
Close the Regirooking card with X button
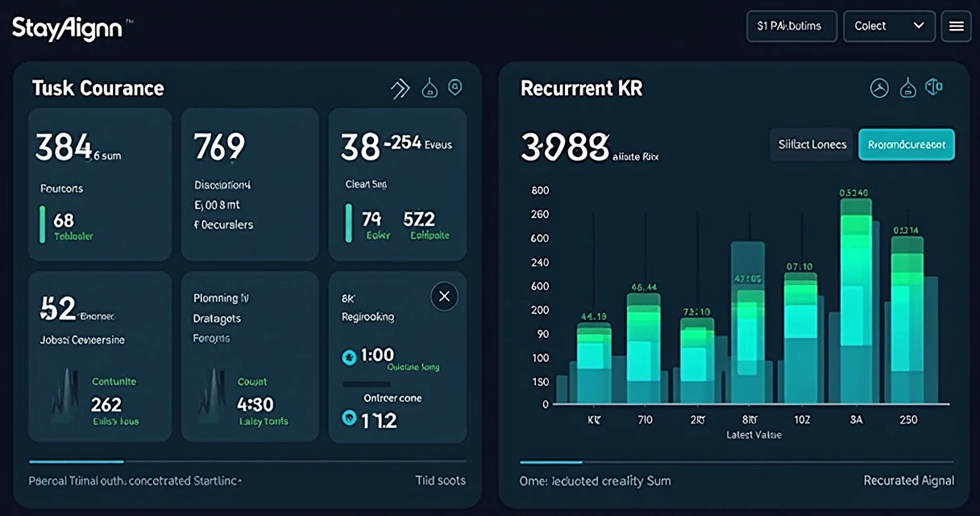pos(444,296)
